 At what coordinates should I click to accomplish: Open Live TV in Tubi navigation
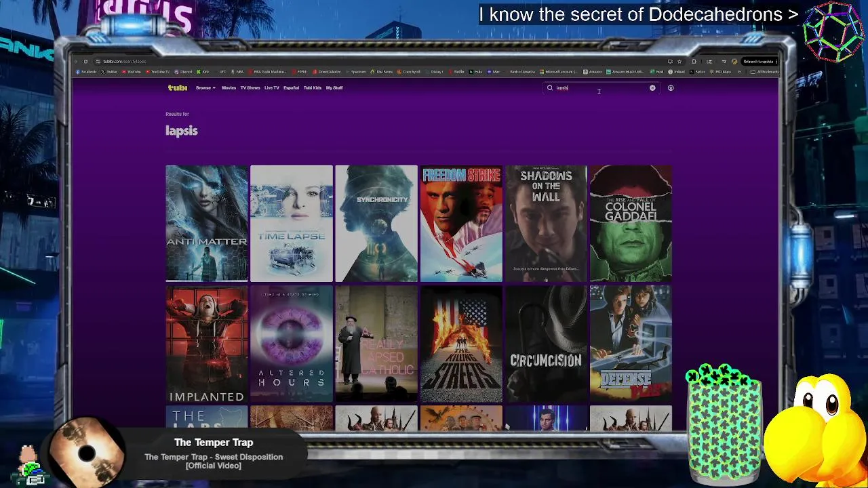click(x=272, y=87)
